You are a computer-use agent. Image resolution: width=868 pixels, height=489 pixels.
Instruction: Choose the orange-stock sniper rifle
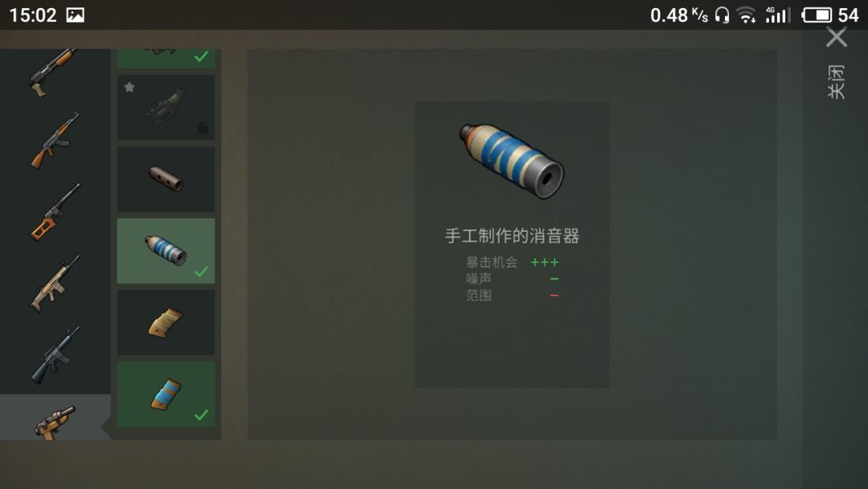[x=55, y=212]
